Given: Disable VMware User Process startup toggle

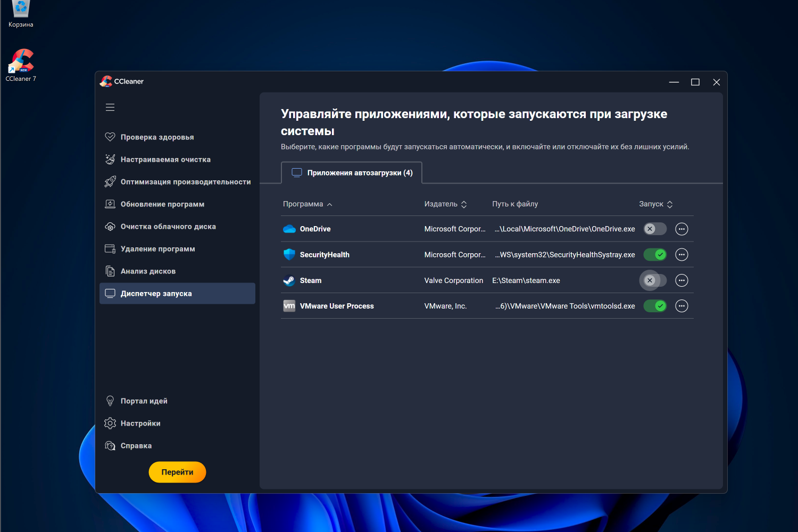Looking at the screenshot, I should (x=655, y=306).
